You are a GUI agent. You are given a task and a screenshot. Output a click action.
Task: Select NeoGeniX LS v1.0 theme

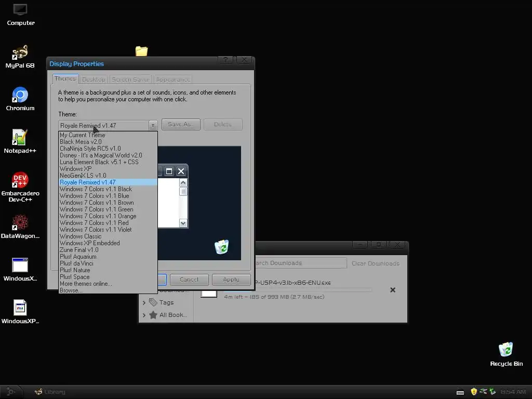pos(108,176)
